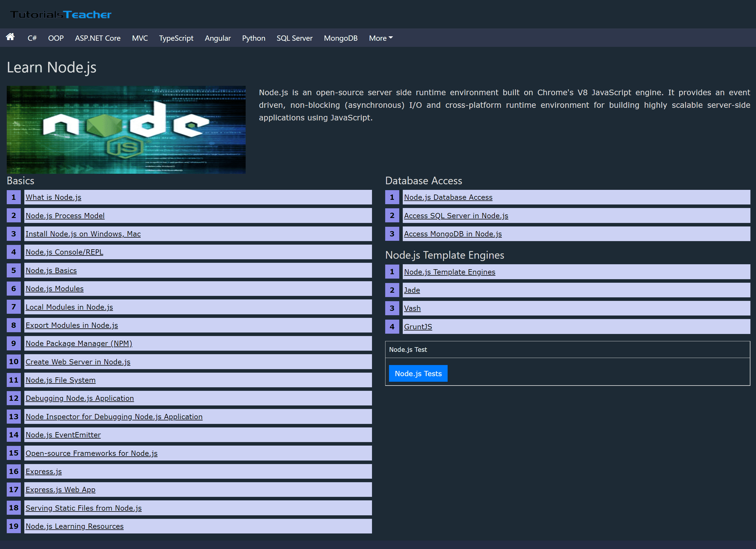
Task: Open the Express.js Web App link
Action: click(60, 490)
